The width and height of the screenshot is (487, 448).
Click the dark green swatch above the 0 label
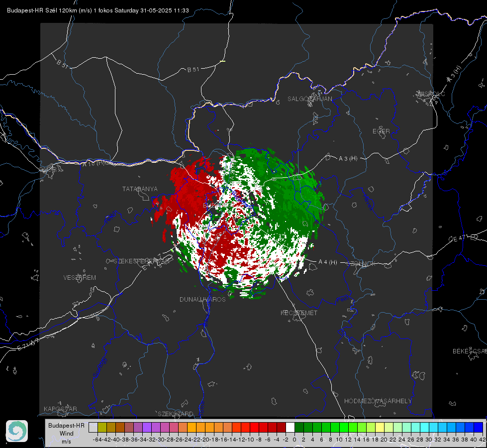click(x=299, y=427)
